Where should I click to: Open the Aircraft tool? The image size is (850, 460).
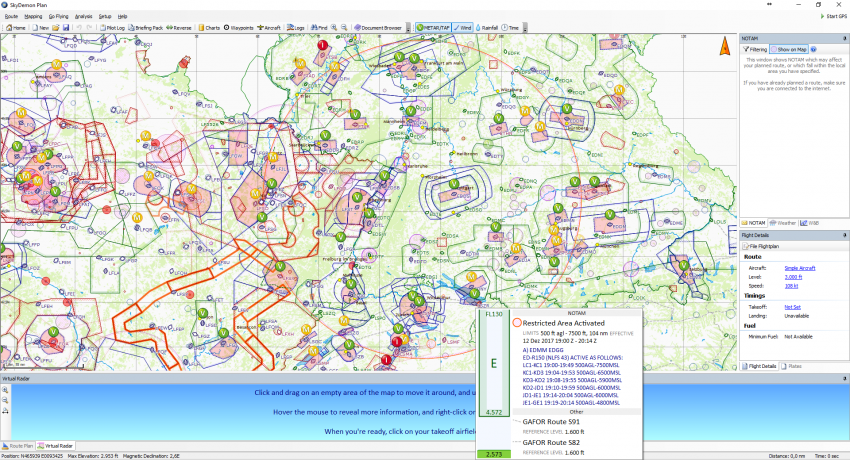click(269, 28)
